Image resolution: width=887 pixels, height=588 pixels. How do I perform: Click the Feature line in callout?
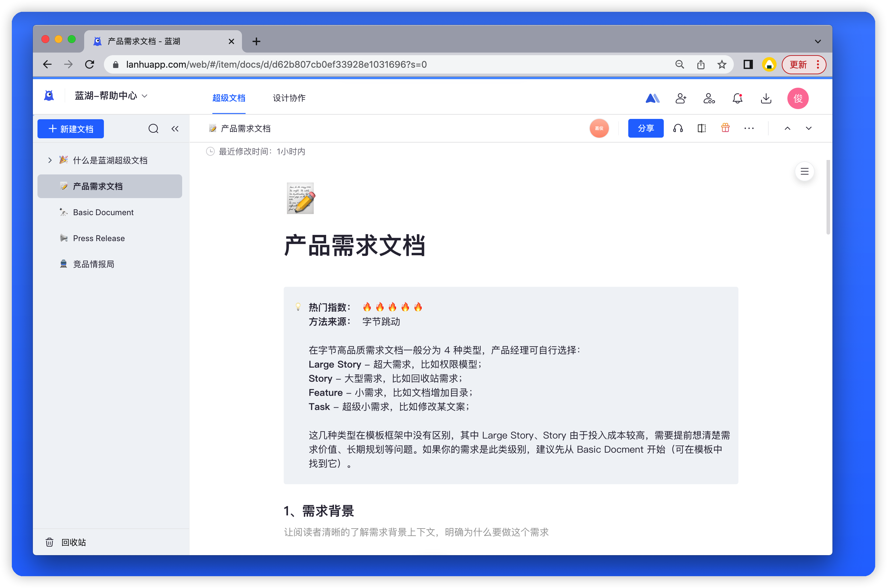coord(390,392)
